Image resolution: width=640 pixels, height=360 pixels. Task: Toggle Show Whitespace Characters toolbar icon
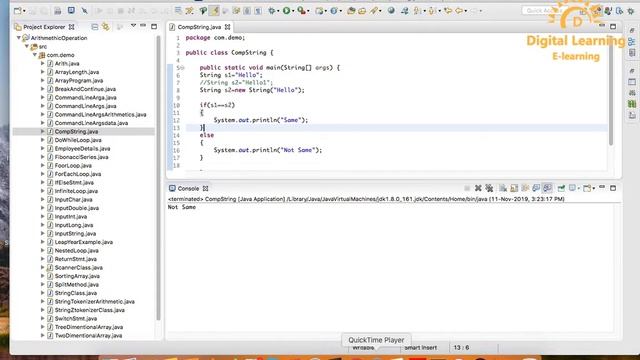click(x=258, y=11)
